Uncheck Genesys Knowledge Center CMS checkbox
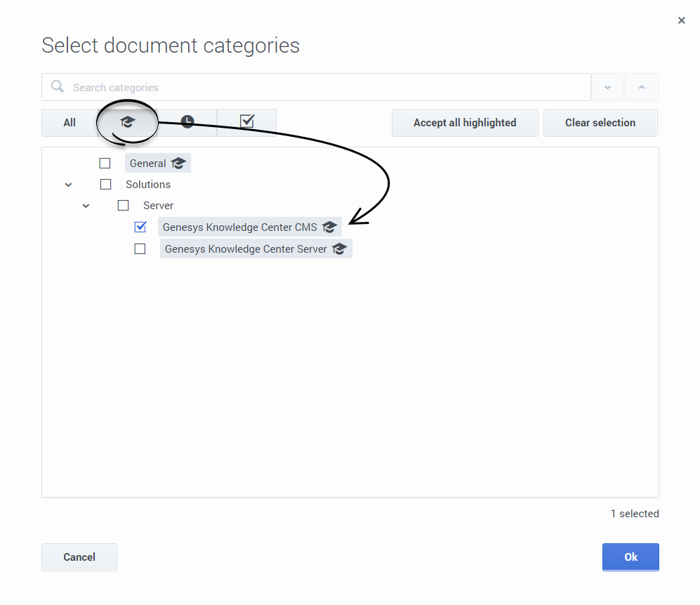The height and width of the screenshot is (605, 700). (x=140, y=227)
